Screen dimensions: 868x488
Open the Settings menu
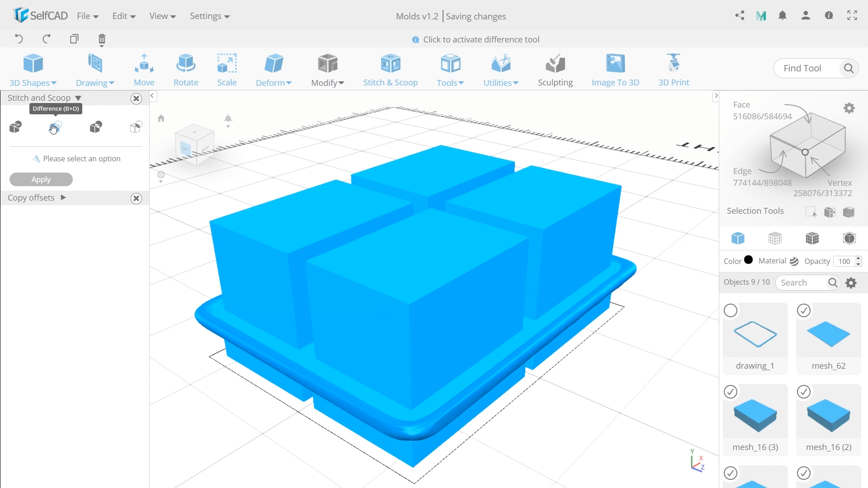point(210,16)
